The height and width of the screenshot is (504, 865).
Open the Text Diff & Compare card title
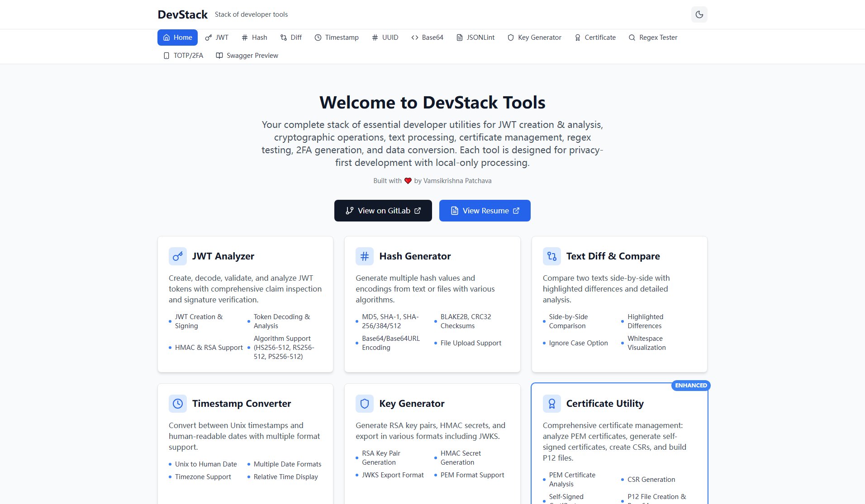click(613, 256)
